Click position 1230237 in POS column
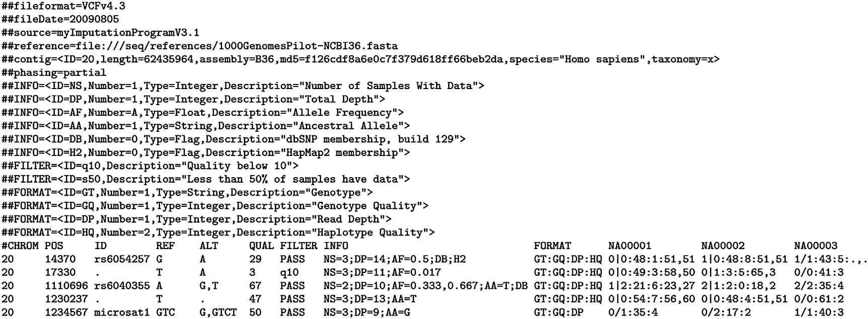 [x=67, y=299]
